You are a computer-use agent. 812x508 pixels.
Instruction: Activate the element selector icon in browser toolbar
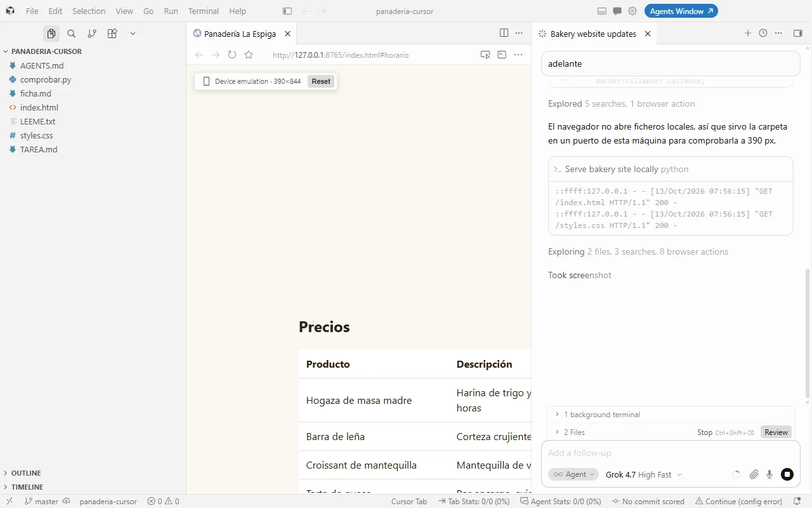tap(485, 55)
